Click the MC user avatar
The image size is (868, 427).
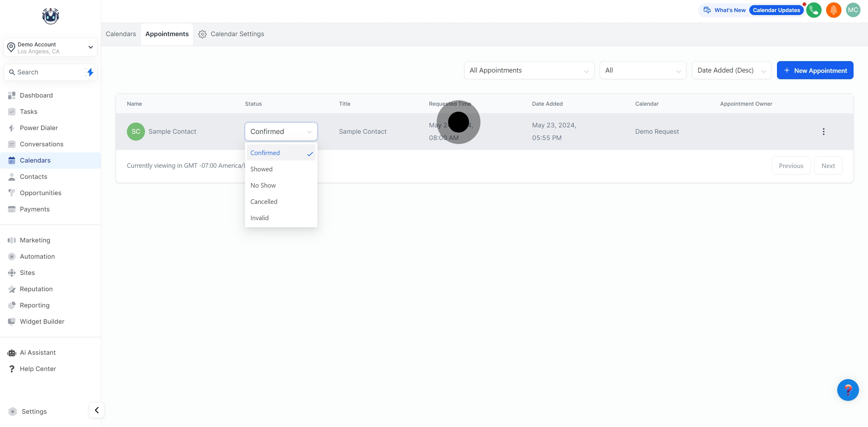pyautogui.click(x=853, y=10)
